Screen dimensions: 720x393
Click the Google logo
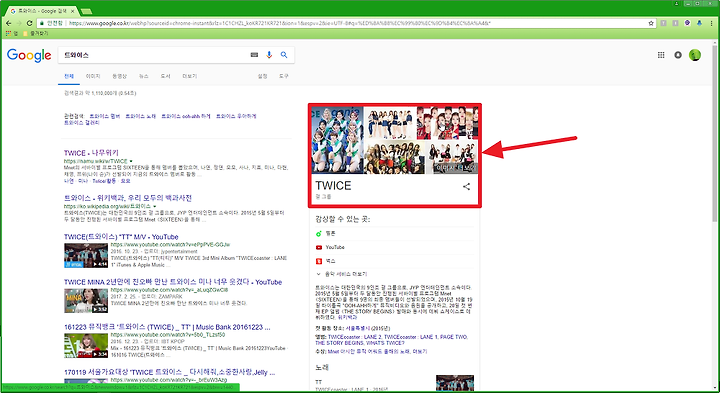pyautogui.click(x=29, y=55)
